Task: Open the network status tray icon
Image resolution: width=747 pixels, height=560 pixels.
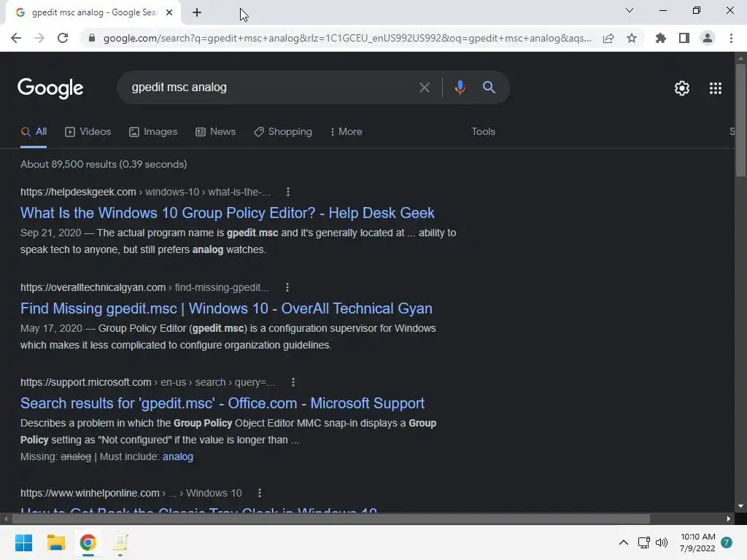Action: tap(643, 542)
